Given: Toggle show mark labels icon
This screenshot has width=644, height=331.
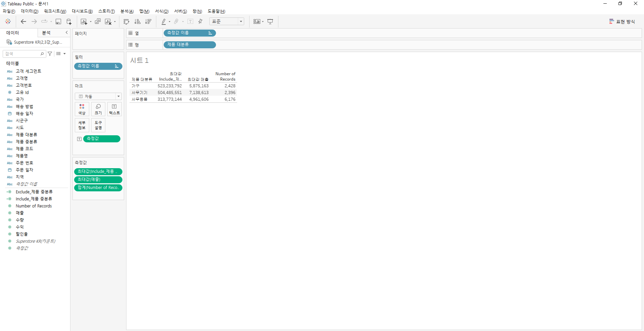Looking at the screenshot, I should 190,21.
